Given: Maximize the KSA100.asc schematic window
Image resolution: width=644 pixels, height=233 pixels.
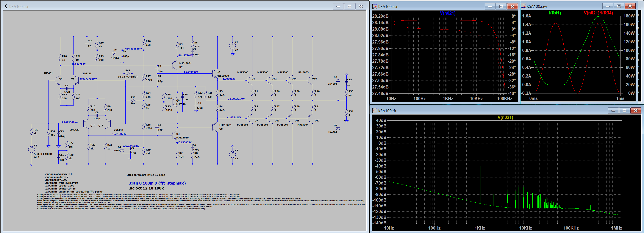Looking at the screenshot, I should [x=349, y=6].
